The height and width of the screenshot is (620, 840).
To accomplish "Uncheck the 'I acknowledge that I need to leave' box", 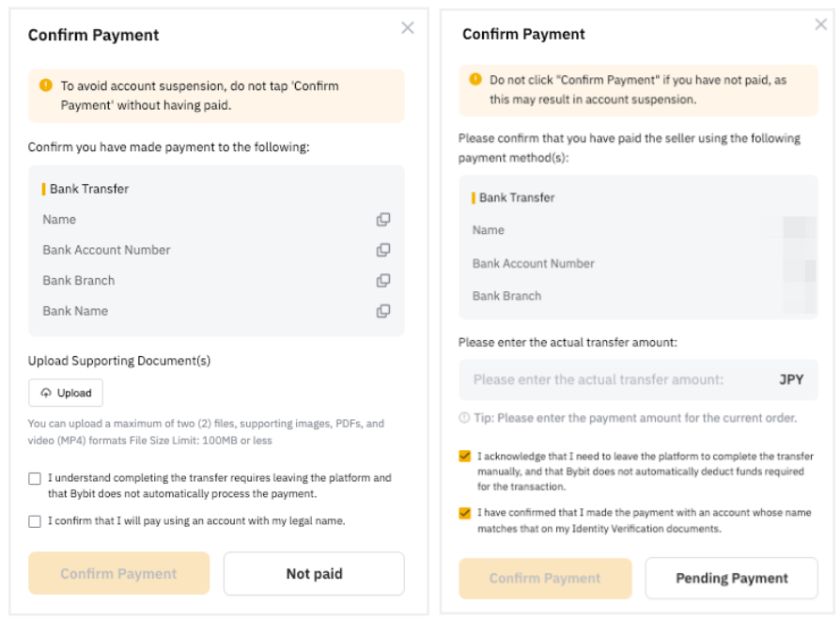I will (x=465, y=457).
